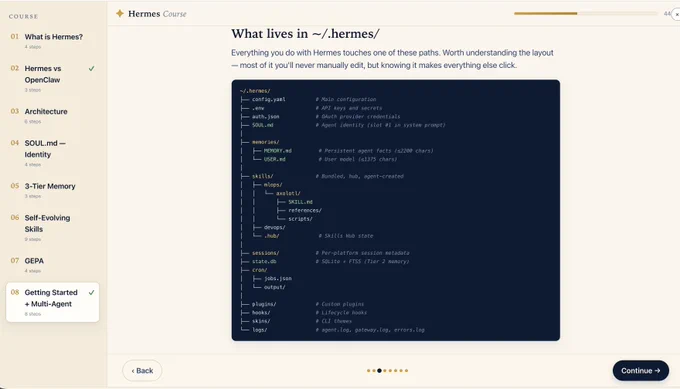Viewport: 680px width, 389px height.
Task: Click the .hub/ folder entry
Action: click(271, 236)
